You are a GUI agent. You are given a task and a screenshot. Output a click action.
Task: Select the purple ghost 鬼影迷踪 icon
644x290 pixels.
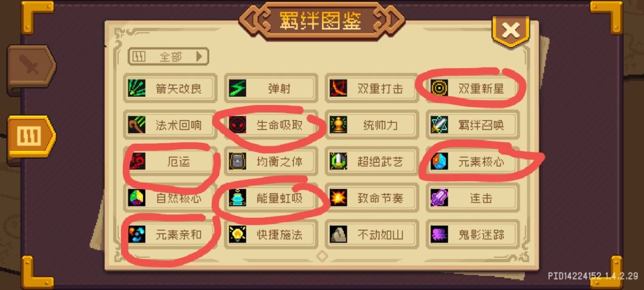(x=439, y=234)
